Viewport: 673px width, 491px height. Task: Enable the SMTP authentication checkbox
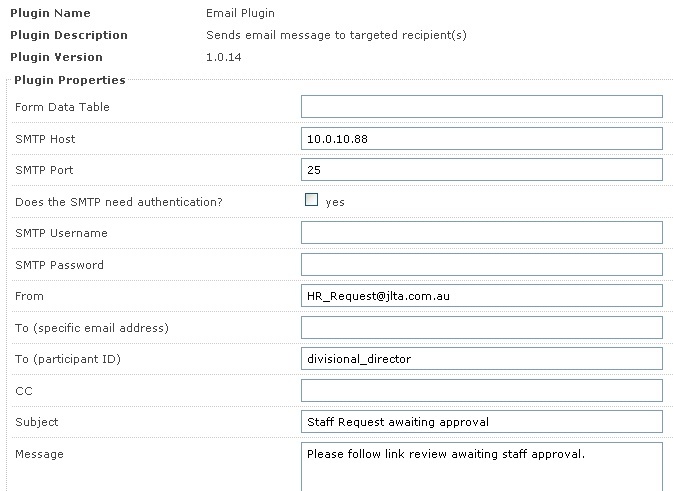pyautogui.click(x=312, y=200)
